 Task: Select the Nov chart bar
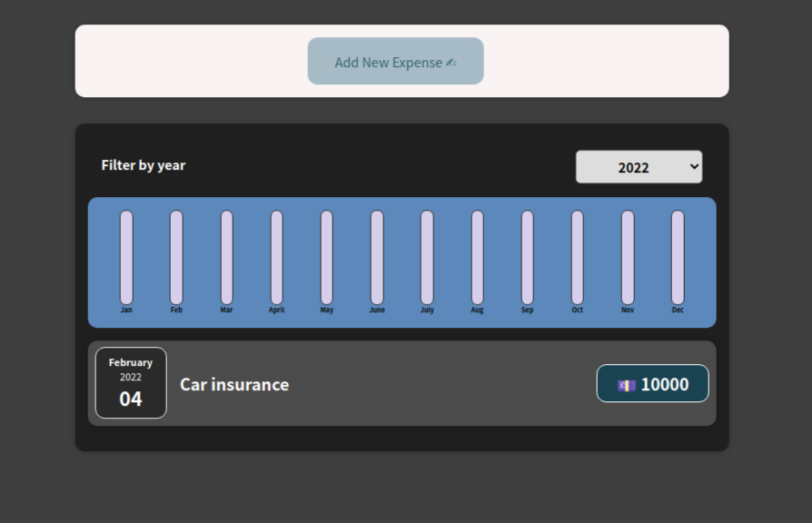628,257
